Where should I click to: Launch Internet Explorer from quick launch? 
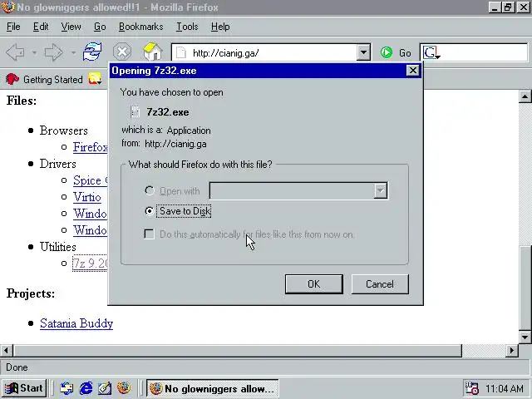86,388
